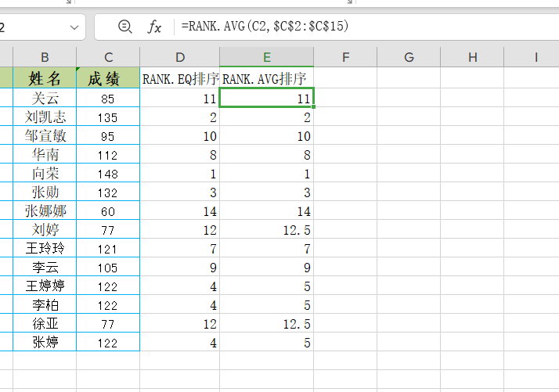This screenshot has width=559, height=392.
Task: Click score cell 135
Action: click(108, 117)
